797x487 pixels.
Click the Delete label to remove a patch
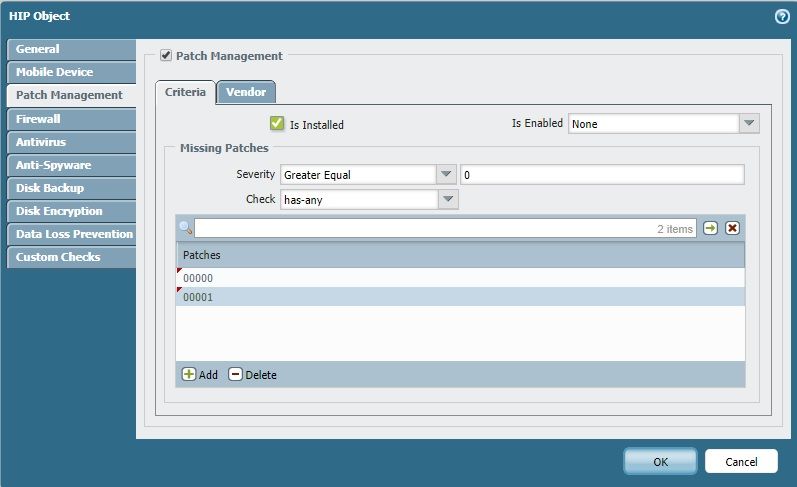point(261,375)
